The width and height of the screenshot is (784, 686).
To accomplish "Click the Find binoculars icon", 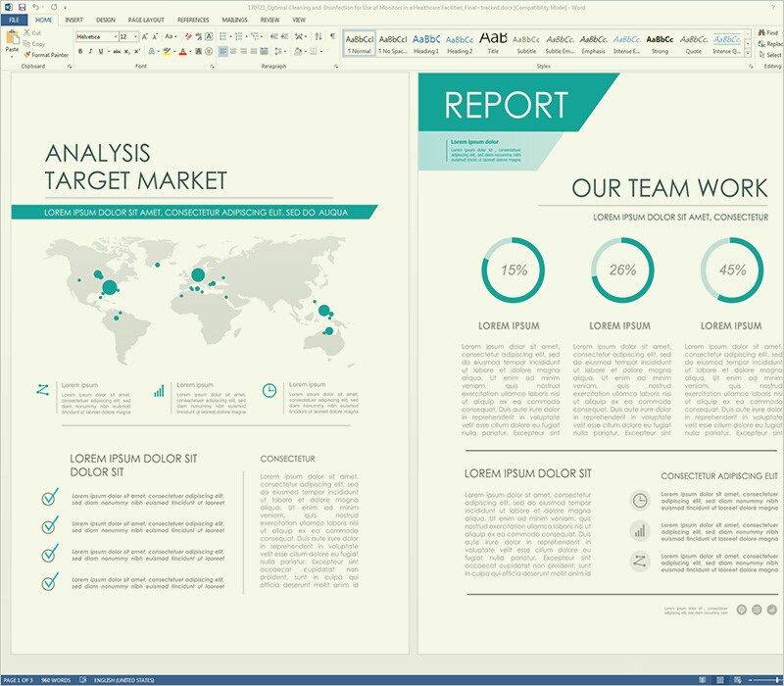I will pos(760,32).
